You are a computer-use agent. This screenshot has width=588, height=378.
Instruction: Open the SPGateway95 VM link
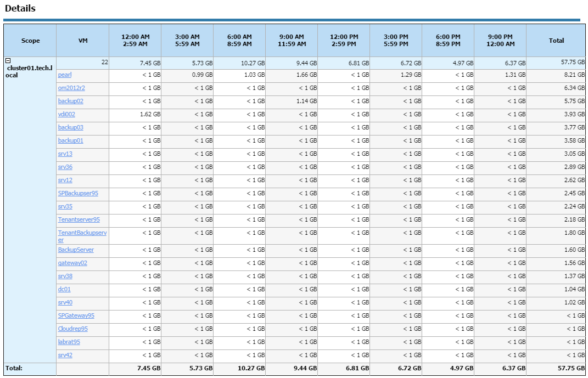click(76, 315)
